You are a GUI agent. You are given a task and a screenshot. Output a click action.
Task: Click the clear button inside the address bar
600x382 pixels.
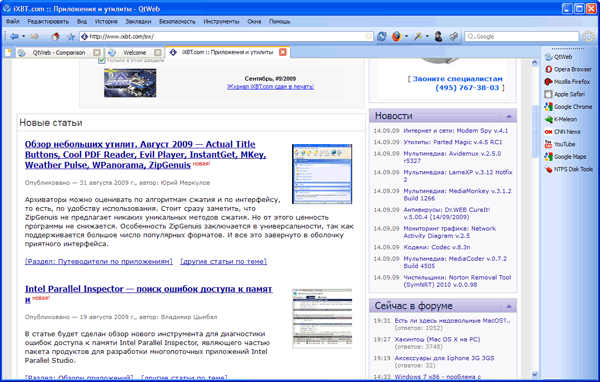click(x=368, y=36)
